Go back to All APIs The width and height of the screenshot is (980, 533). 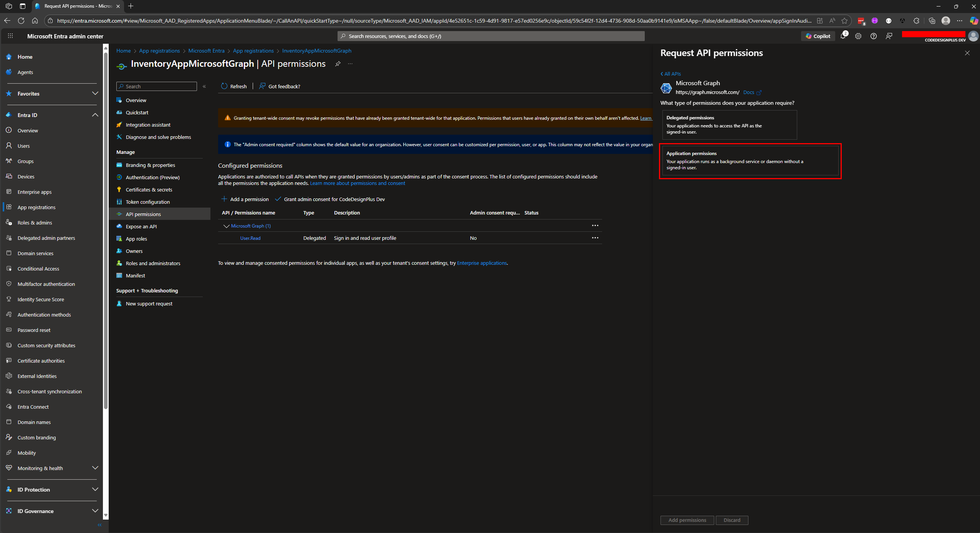[670, 74]
